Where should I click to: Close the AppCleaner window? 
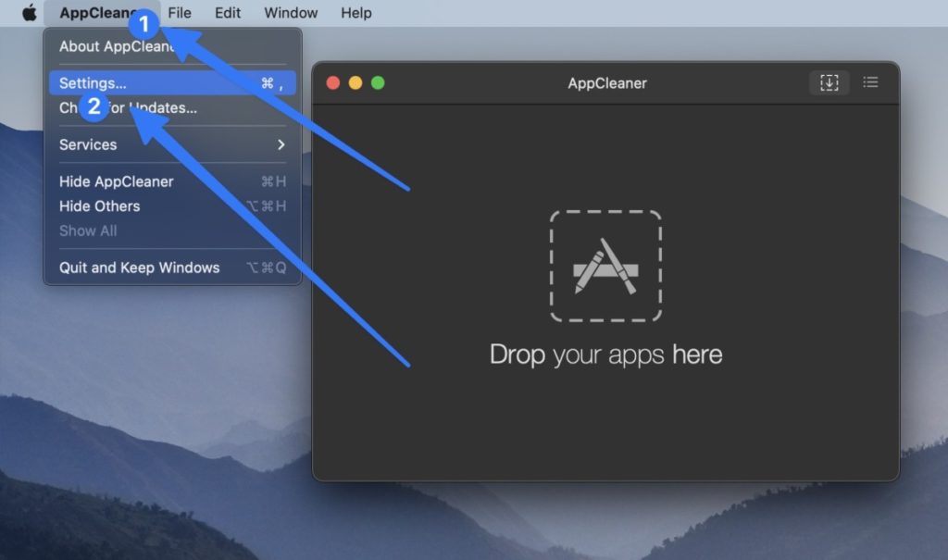tap(333, 83)
